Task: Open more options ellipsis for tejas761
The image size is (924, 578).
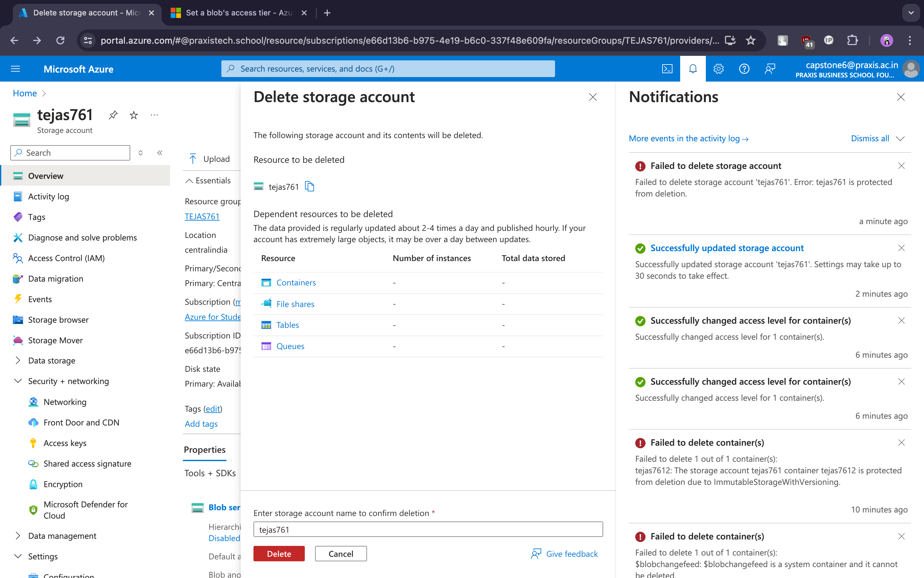Action: tap(154, 115)
